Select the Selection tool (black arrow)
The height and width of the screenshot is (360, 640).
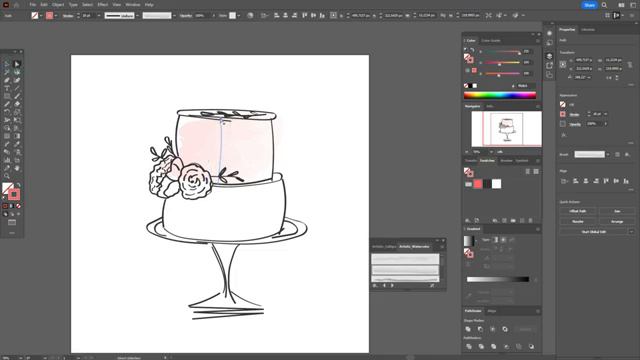(x=7, y=64)
